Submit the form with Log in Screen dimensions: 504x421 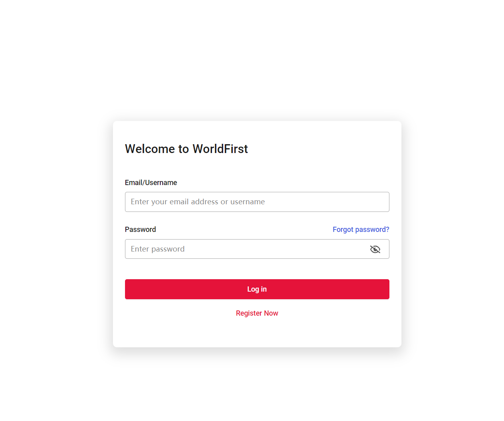coord(257,289)
